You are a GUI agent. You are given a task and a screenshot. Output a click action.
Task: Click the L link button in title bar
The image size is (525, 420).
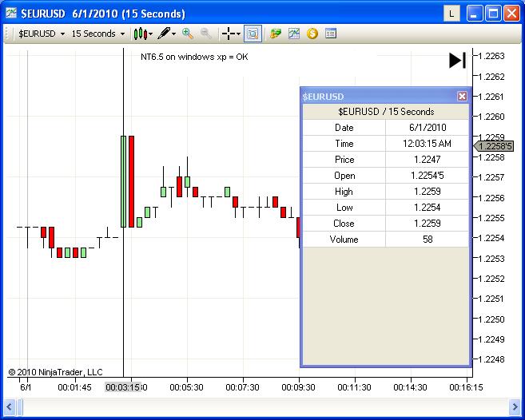[451, 14]
